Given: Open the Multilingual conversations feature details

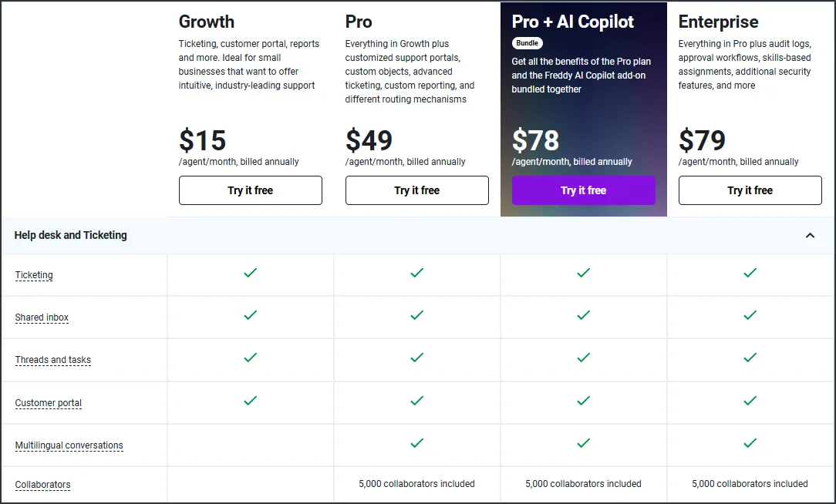Looking at the screenshot, I should (x=69, y=445).
